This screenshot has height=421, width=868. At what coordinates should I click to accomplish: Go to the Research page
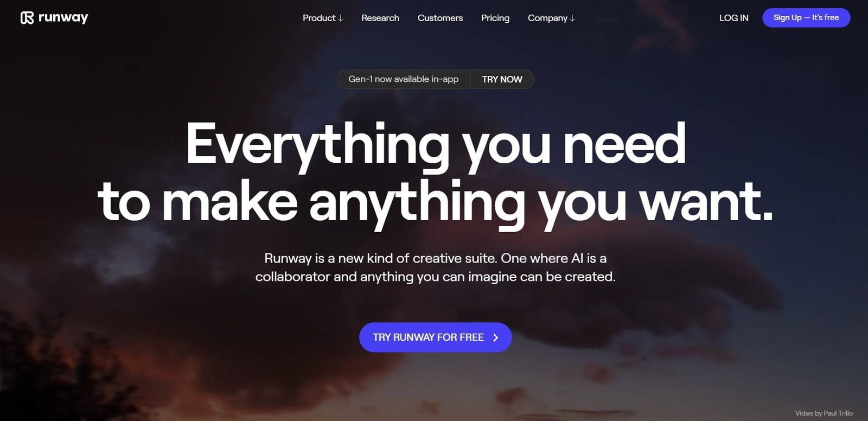(x=380, y=18)
